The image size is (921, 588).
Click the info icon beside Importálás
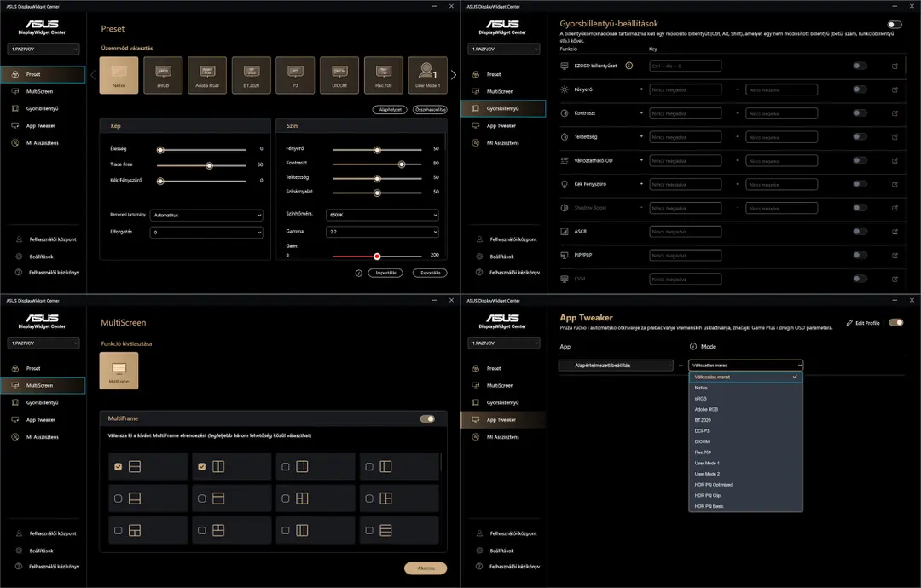click(359, 273)
